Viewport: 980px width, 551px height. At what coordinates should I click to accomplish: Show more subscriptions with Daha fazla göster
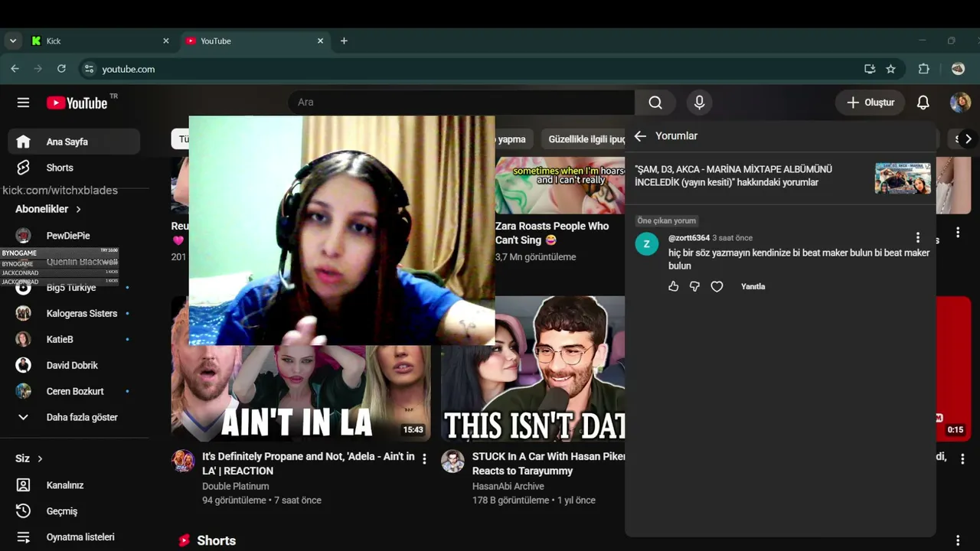[74, 417]
